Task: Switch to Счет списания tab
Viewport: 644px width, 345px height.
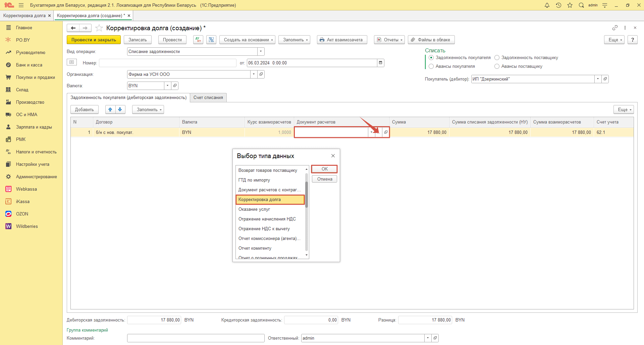Action: tap(208, 98)
